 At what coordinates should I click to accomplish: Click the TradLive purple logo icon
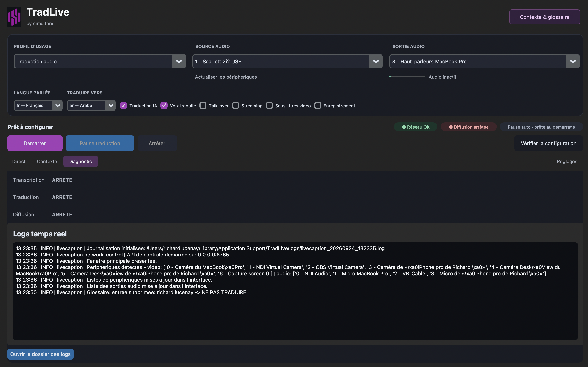[x=14, y=17]
